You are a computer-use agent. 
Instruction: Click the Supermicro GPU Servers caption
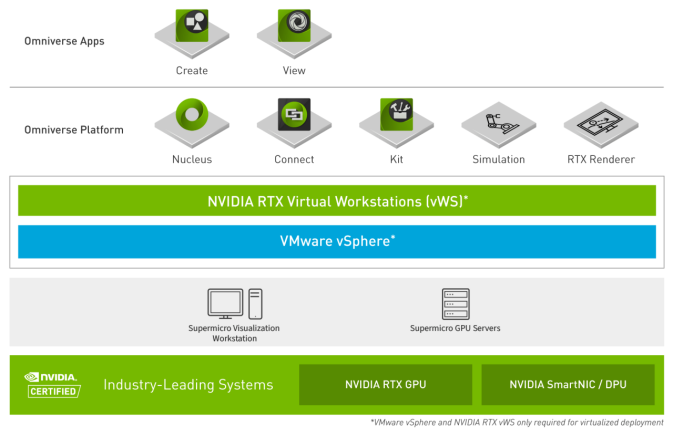(x=455, y=328)
